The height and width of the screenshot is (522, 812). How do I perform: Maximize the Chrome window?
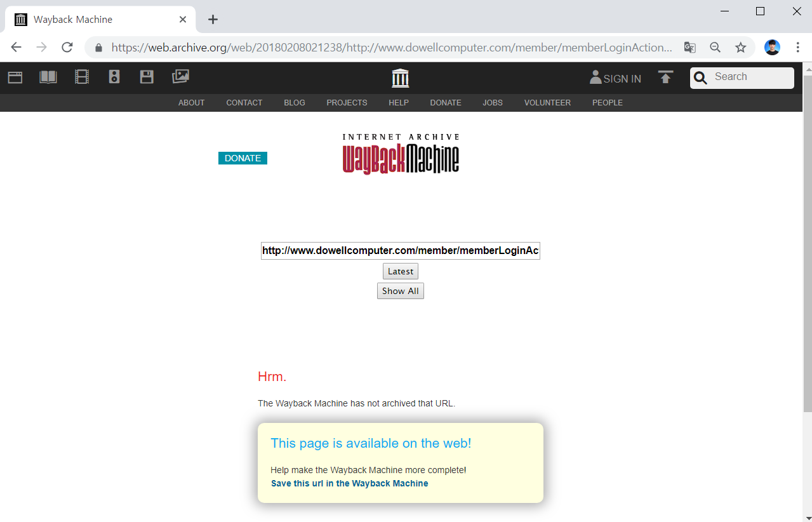[x=761, y=11]
